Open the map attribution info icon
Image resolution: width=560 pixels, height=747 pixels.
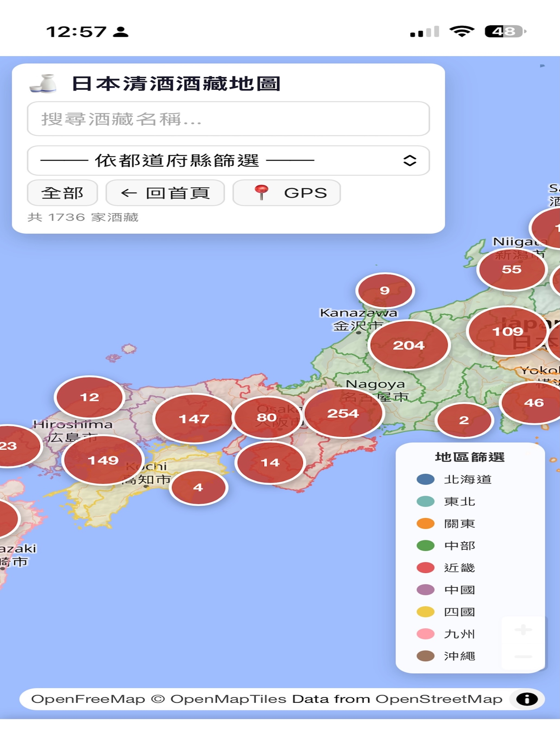(x=527, y=699)
